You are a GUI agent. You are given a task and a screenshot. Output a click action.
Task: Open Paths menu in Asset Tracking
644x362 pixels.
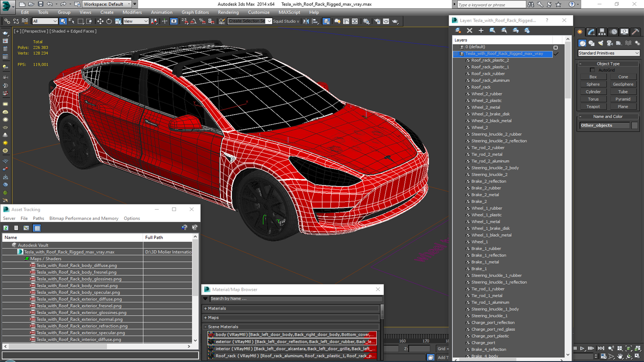click(x=38, y=218)
